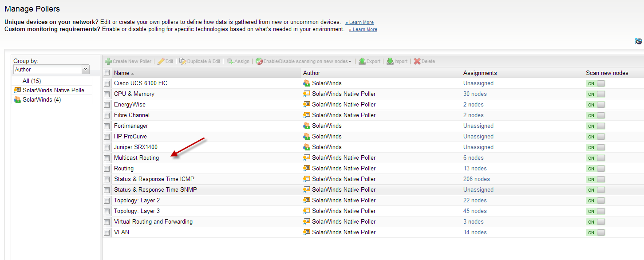Select the All (15) group
The height and width of the screenshot is (260, 644).
tap(32, 81)
